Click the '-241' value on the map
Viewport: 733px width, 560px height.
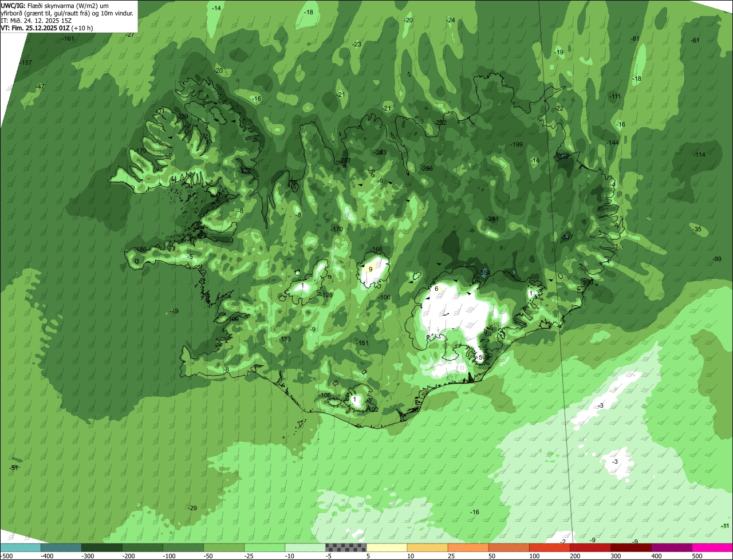pyautogui.click(x=492, y=219)
